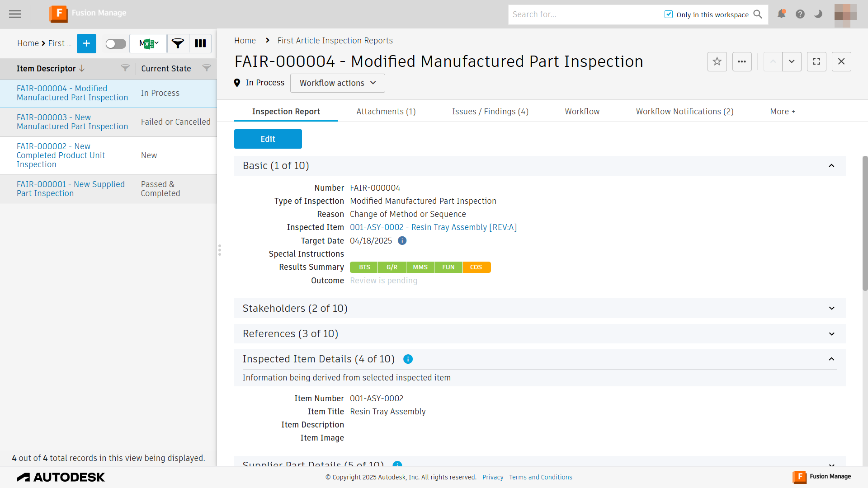Image resolution: width=868 pixels, height=488 pixels.
Task: Switch to the Issues / Findings tab
Action: click(490, 112)
